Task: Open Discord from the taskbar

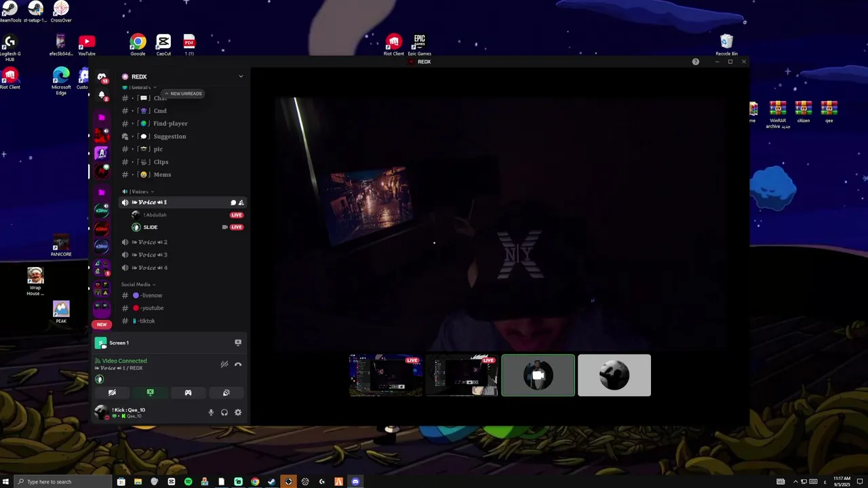Action: tap(355, 482)
